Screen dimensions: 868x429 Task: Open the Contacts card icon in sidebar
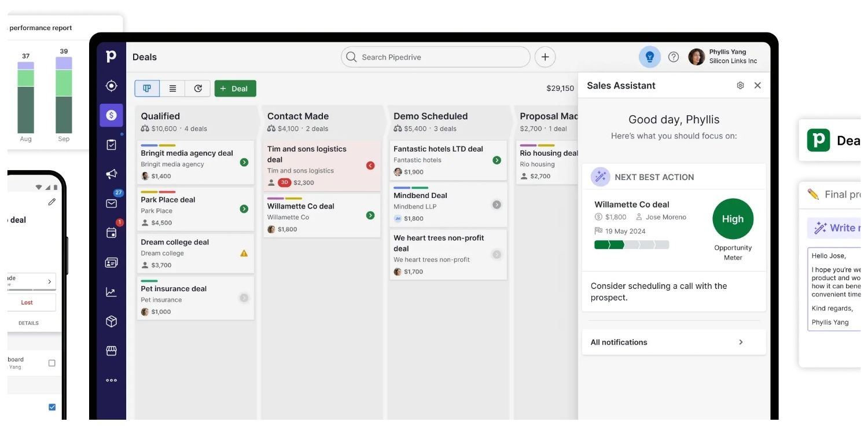[x=111, y=263]
